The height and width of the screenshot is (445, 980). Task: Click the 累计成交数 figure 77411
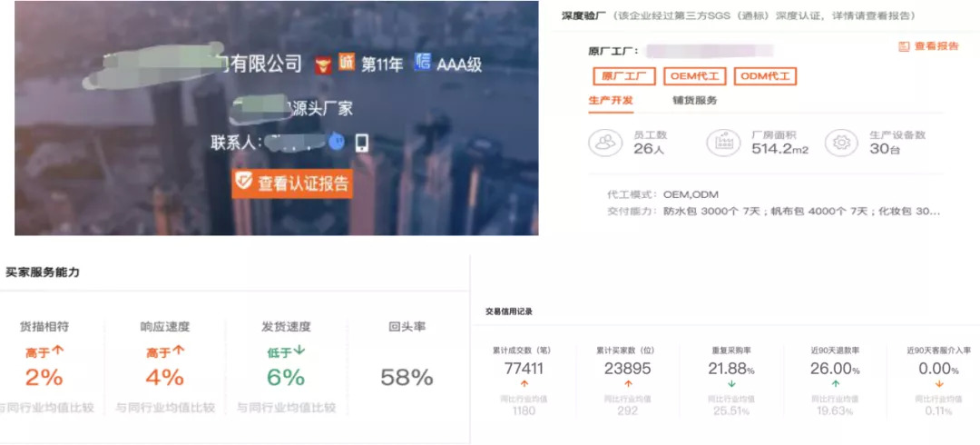524,368
